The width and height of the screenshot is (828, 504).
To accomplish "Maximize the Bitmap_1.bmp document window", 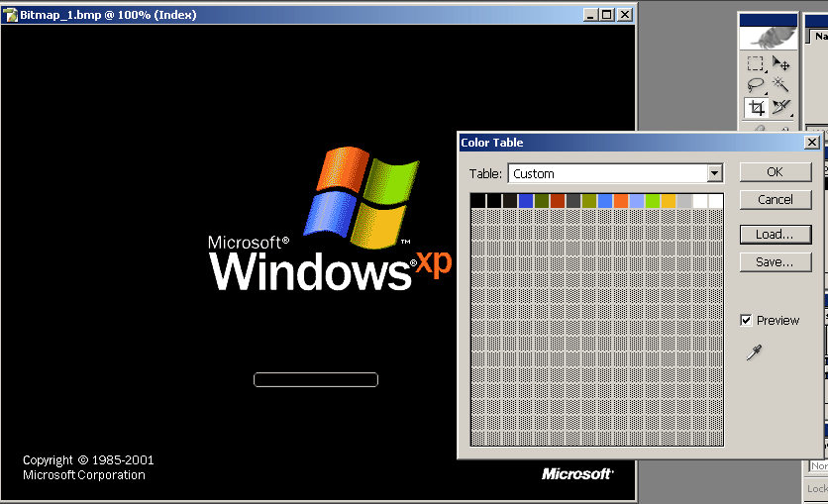I will 607,15.
